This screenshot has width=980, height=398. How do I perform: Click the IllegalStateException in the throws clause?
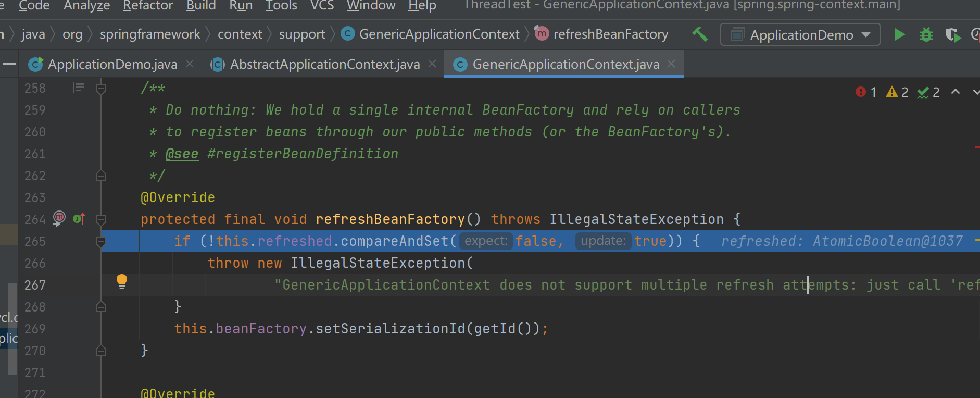tap(636, 219)
